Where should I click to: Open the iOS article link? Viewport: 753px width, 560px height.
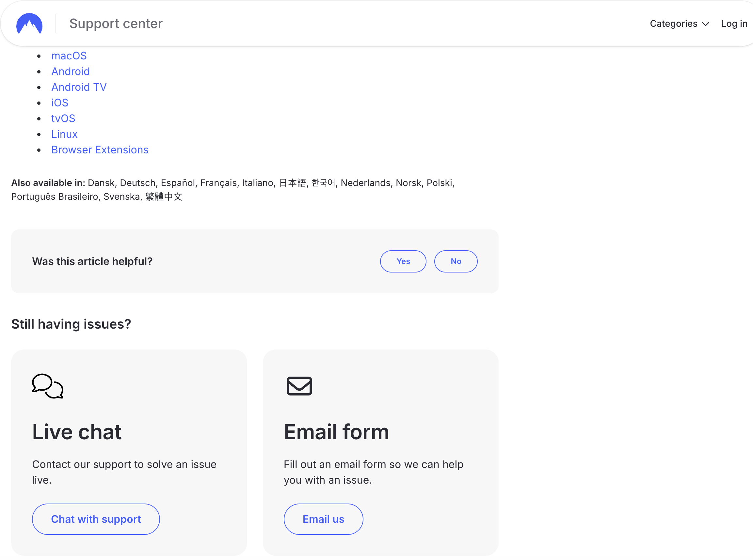[60, 102]
